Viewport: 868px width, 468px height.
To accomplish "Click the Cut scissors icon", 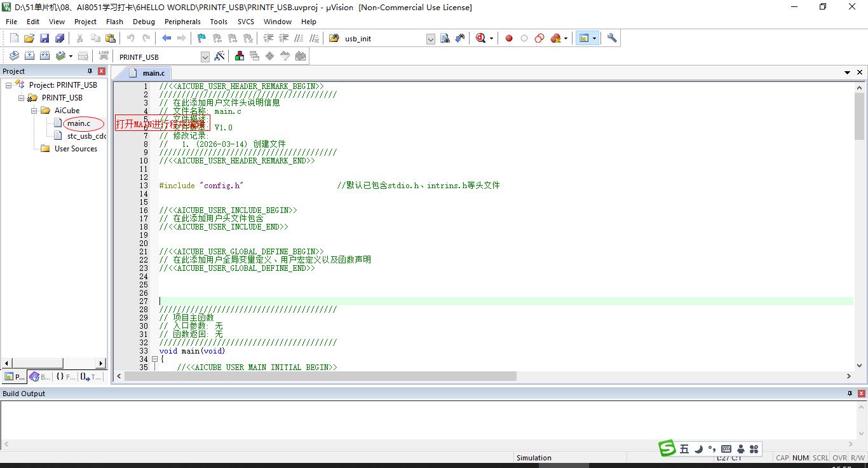I will 80,38.
